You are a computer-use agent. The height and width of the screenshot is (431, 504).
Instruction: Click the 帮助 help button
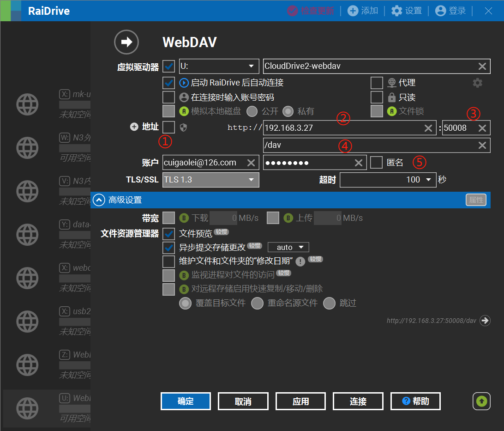[x=415, y=401]
